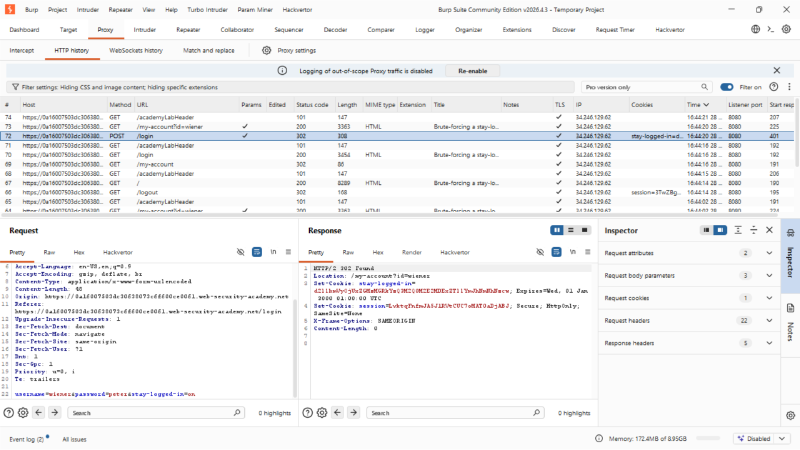
Task: Click the Request search input field
Action: tap(156, 413)
